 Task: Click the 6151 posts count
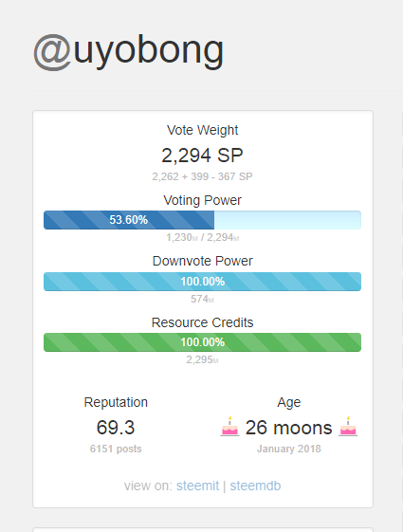coord(116,449)
